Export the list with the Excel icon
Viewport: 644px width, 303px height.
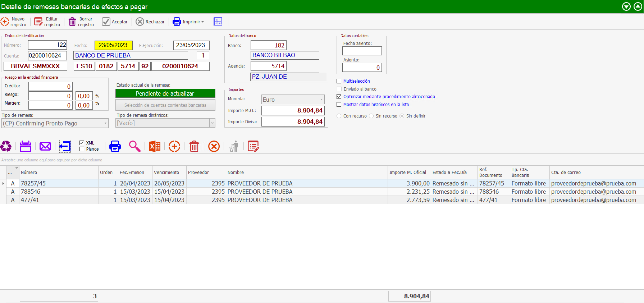(x=155, y=146)
